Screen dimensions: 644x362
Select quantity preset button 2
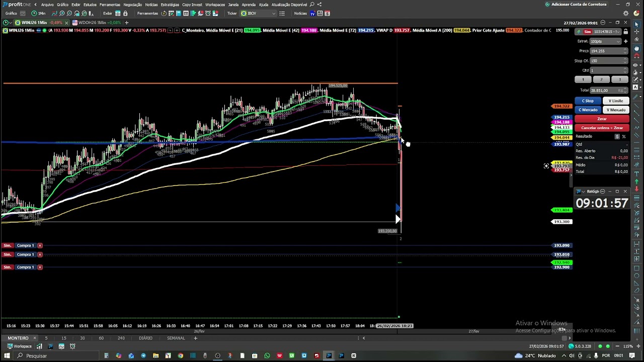(601, 80)
